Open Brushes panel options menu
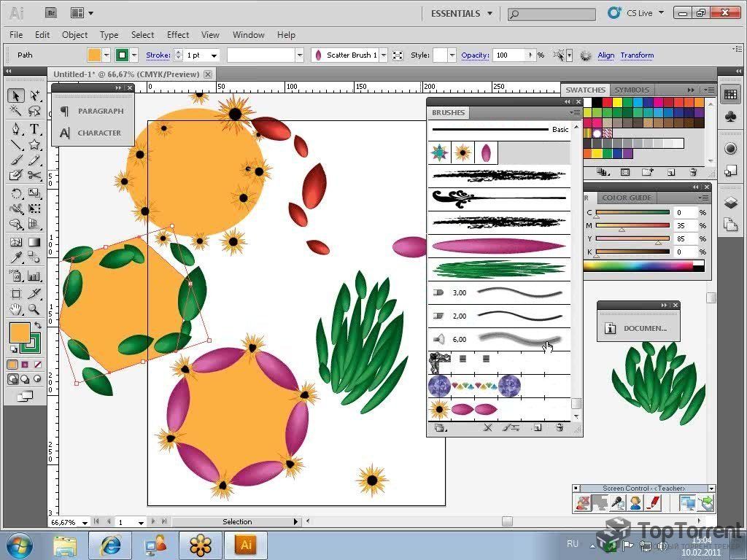 pos(575,113)
